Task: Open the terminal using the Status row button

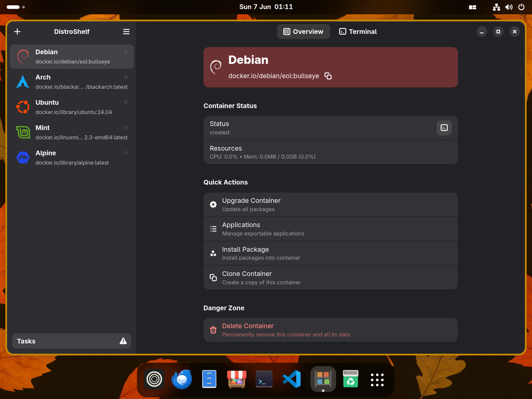Action: point(444,128)
